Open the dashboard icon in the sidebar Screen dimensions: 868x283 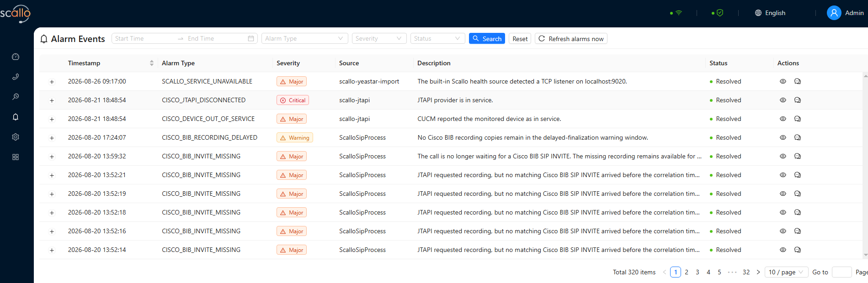[x=16, y=57]
